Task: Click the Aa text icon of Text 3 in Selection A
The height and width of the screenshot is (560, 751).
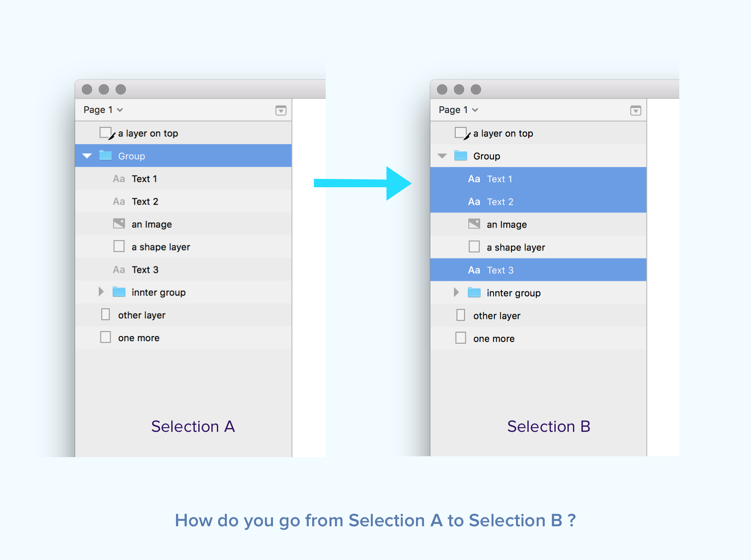Action: (119, 270)
